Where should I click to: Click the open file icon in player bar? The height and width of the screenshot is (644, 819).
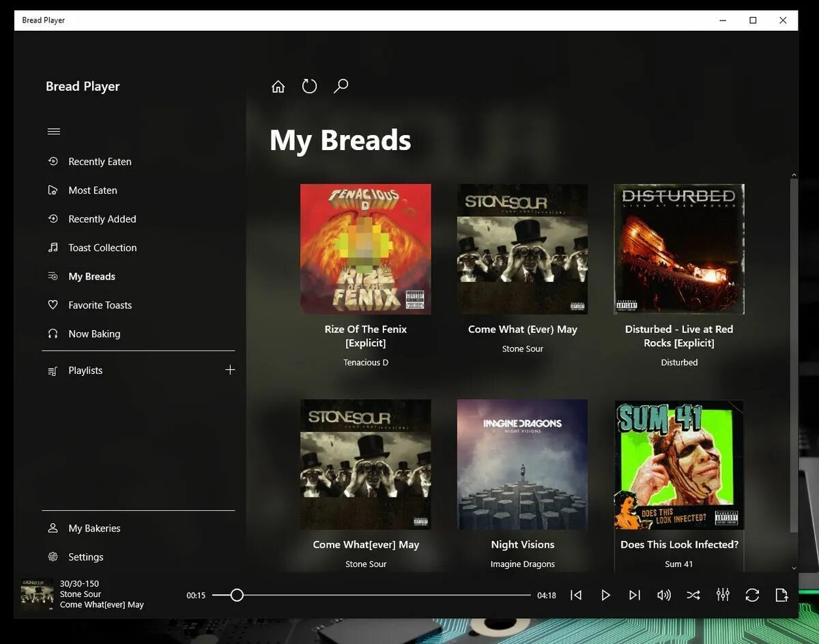(781, 595)
